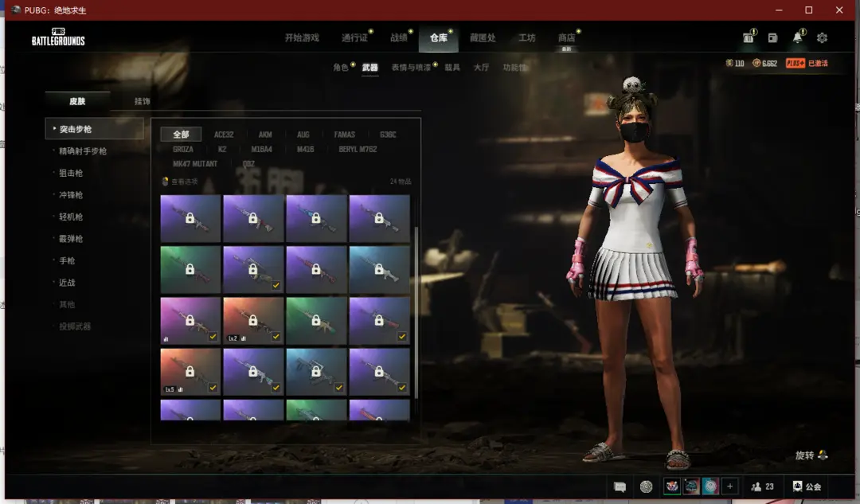Filter skins by BERYL M762
This screenshot has height=504, width=860.
click(358, 149)
